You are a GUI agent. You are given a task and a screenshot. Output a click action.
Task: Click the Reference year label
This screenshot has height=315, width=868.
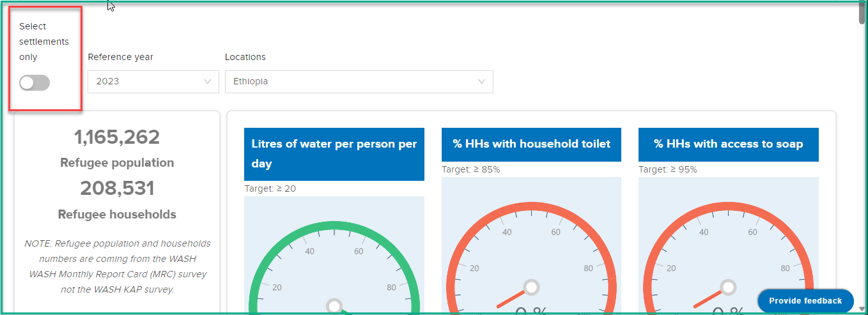[x=121, y=57]
